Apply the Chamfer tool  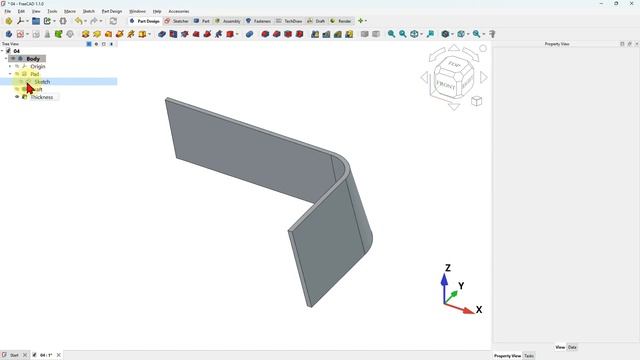pos(277,34)
